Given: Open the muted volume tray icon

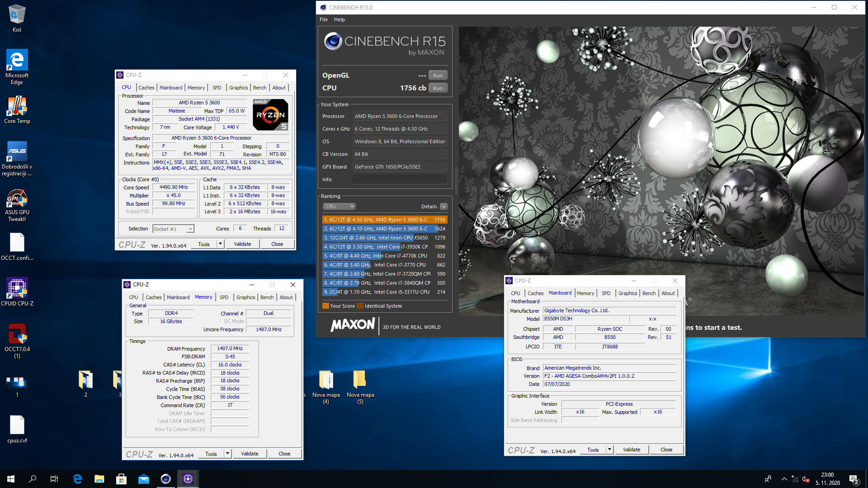Looking at the screenshot, I should (x=806, y=479).
